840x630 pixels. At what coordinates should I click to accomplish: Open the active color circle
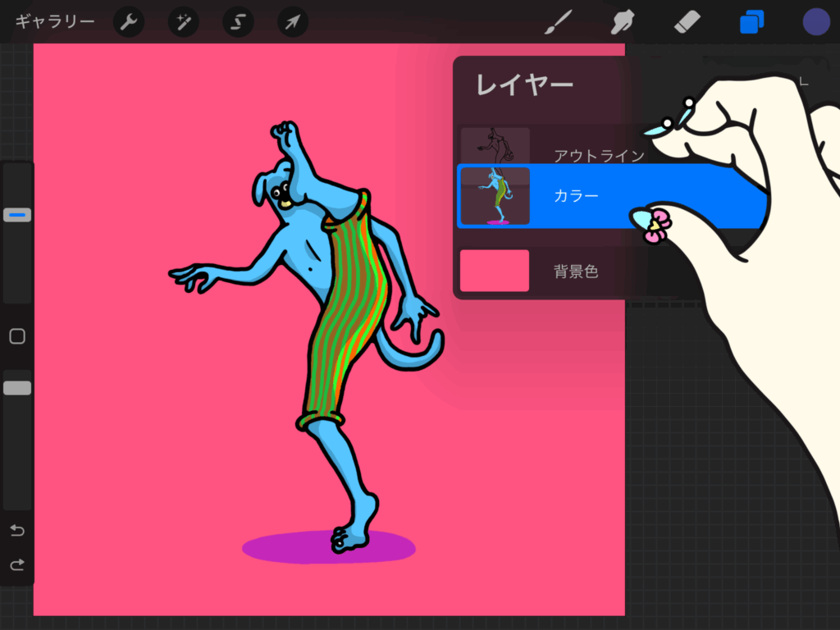pyautogui.click(x=816, y=22)
